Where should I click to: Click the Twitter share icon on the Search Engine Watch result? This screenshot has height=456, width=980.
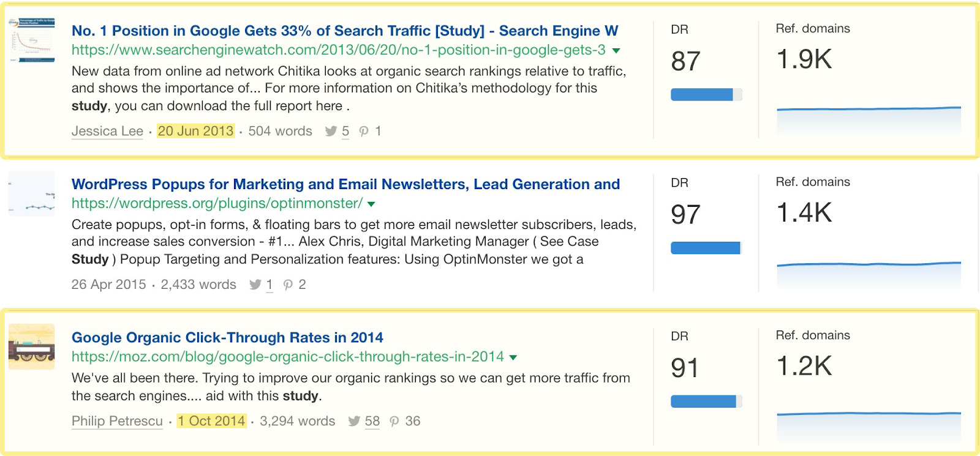pos(331,131)
